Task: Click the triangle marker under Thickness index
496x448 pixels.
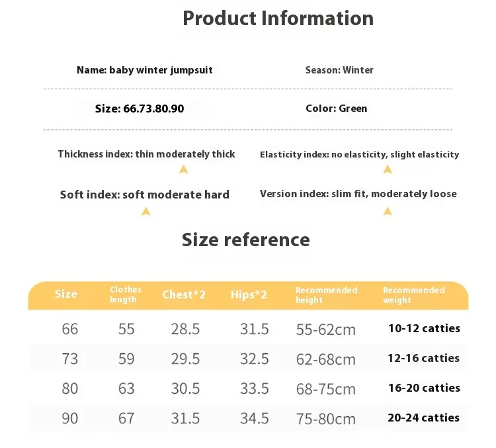Action: [184, 170]
